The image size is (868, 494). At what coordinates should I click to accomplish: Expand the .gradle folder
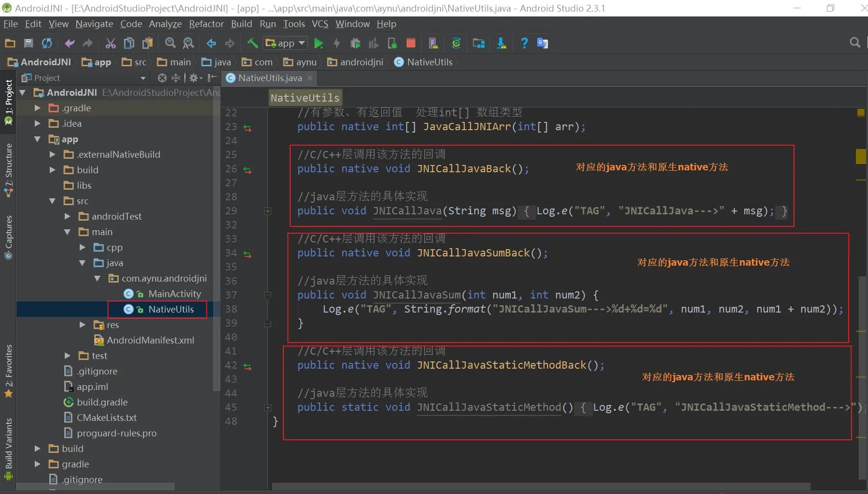[37, 108]
